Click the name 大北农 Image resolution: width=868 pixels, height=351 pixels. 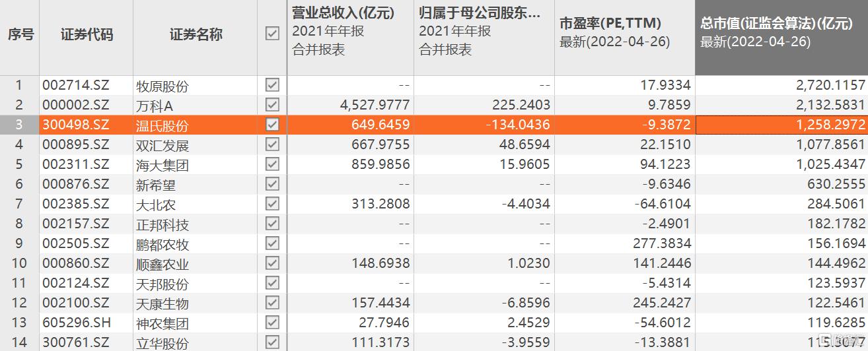[156, 205]
